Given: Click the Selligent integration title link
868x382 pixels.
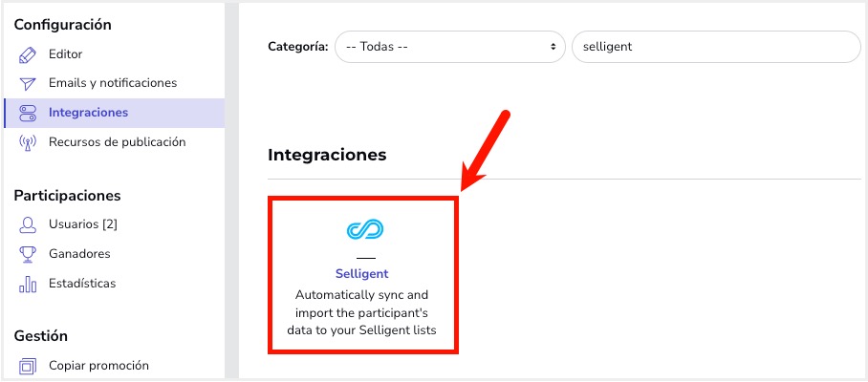Looking at the screenshot, I should pyautogui.click(x=362, y=274).
